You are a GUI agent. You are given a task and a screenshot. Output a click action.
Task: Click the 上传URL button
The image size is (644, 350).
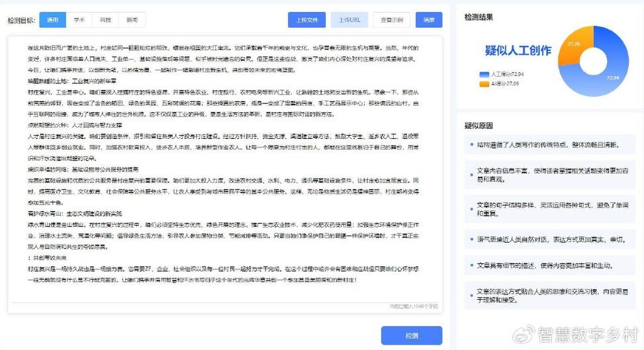(349, 20)
